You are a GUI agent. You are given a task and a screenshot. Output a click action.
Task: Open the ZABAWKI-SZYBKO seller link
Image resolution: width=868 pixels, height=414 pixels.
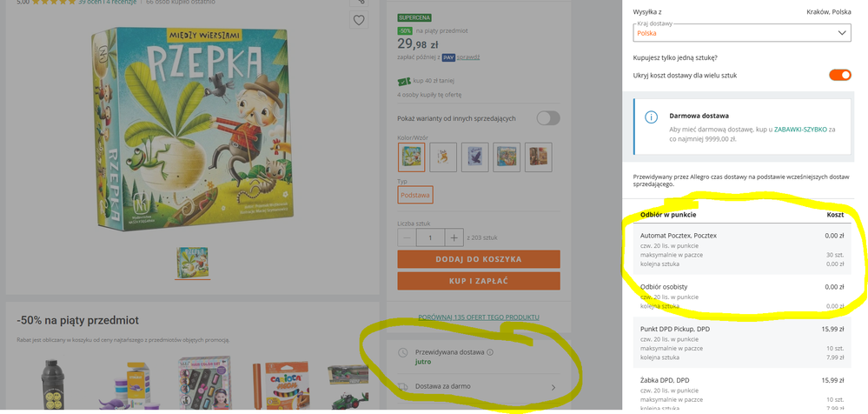800,129
